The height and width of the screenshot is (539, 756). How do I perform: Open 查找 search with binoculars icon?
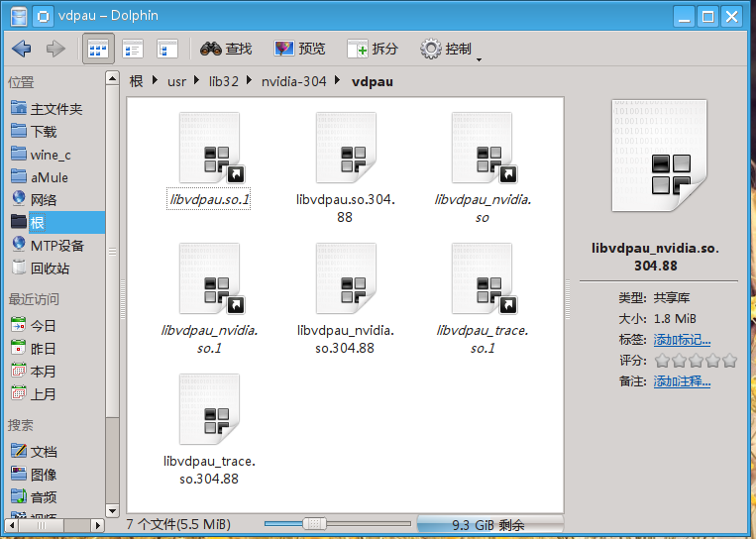226,49
